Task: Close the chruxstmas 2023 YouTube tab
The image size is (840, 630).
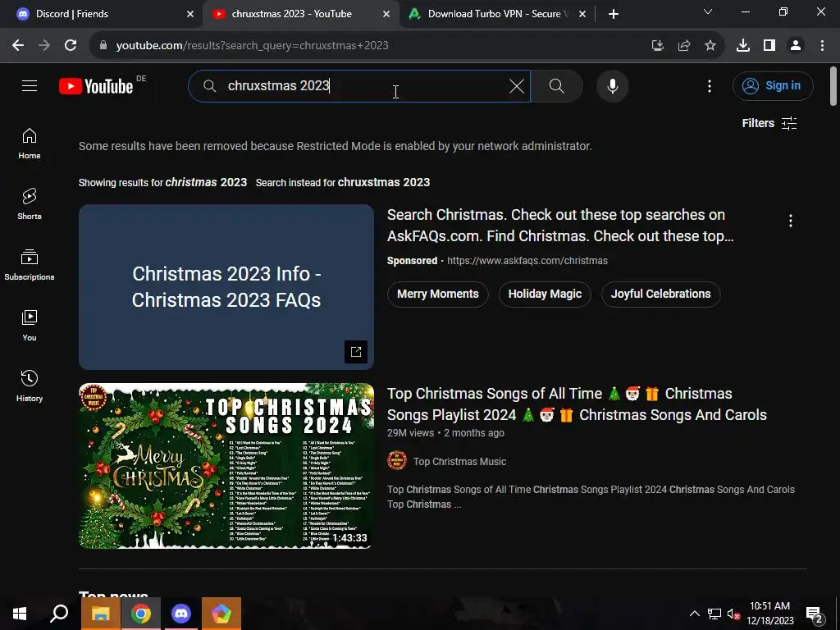Action: 386,15
